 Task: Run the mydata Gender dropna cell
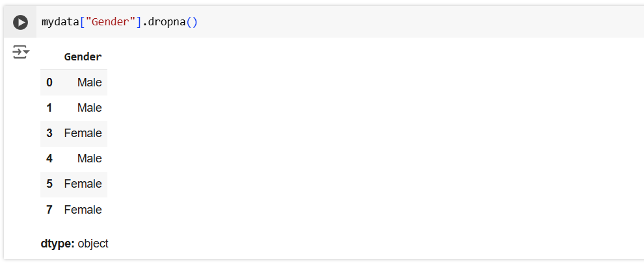pos(21,22)
